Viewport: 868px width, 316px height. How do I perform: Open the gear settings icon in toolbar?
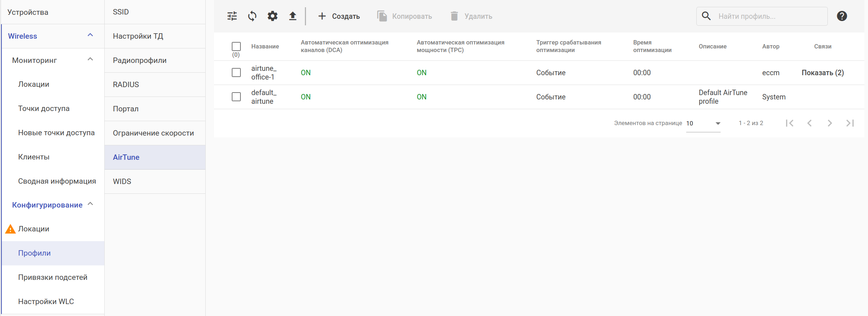tap(272, 16)
